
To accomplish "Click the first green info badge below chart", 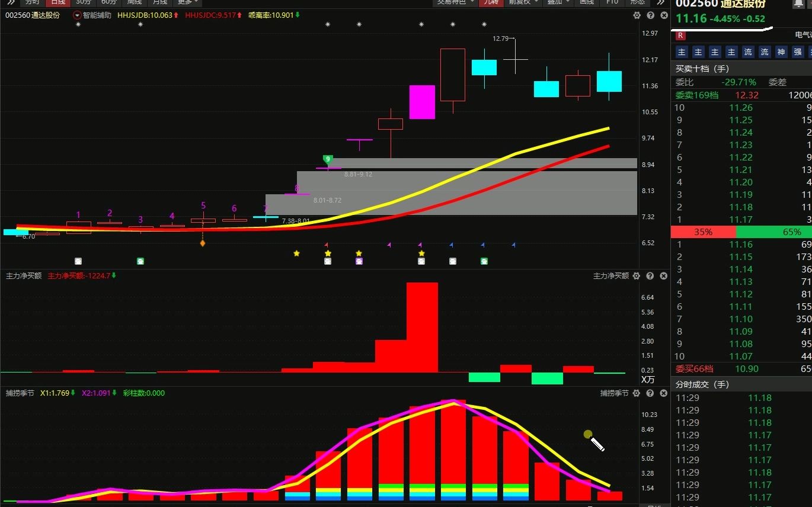I will (x=140, y=261).
